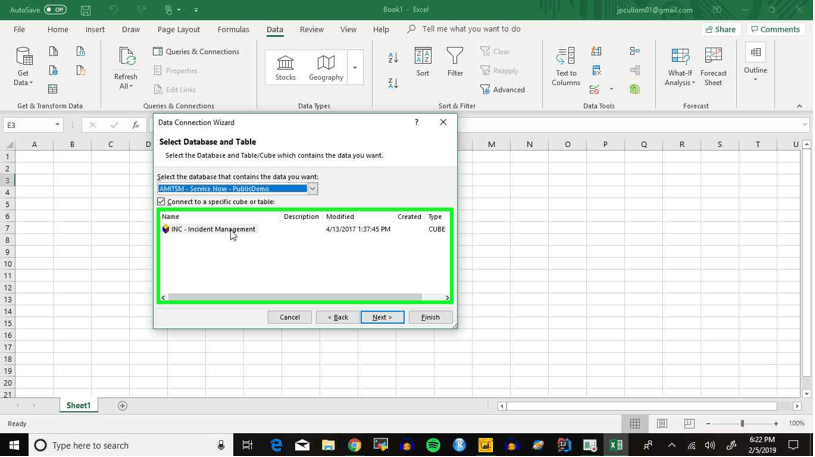
Task: Open the Get Data menu
Action: (x=23, y=67)
